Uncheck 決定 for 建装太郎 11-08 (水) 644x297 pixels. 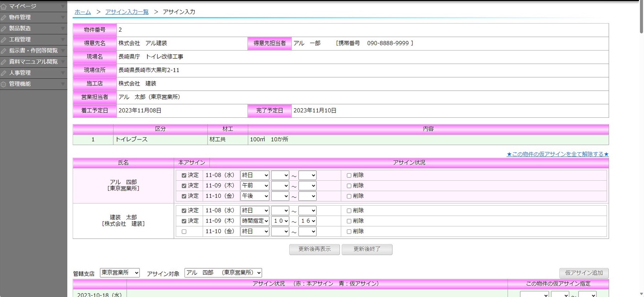coord(184,211)
